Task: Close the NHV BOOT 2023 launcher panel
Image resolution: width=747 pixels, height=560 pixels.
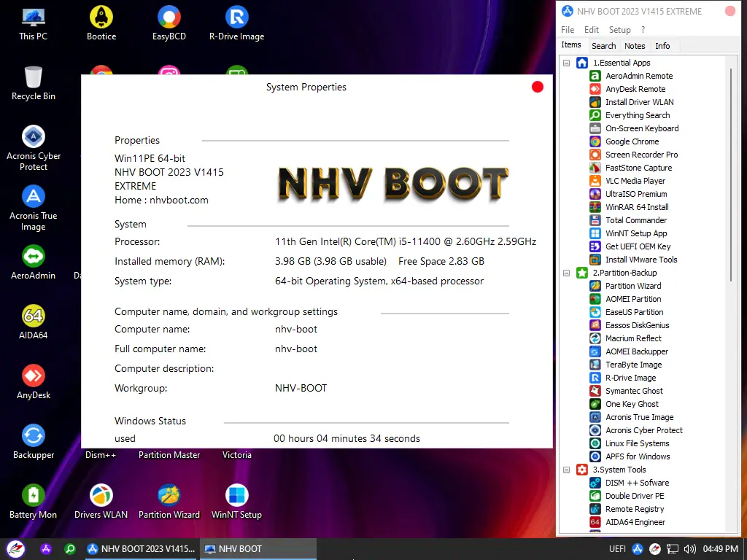Action: coord(729,11)
